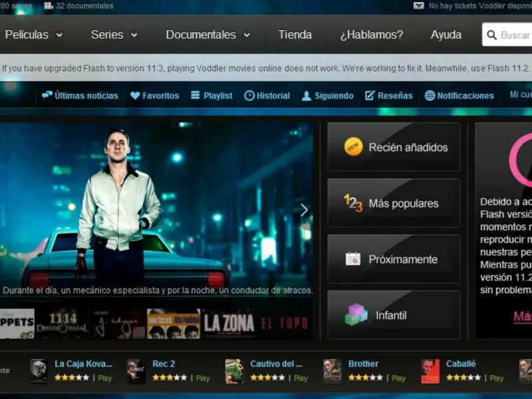The image size is (532, 399).
Task: Open Playlist
Action: [218, 96]
